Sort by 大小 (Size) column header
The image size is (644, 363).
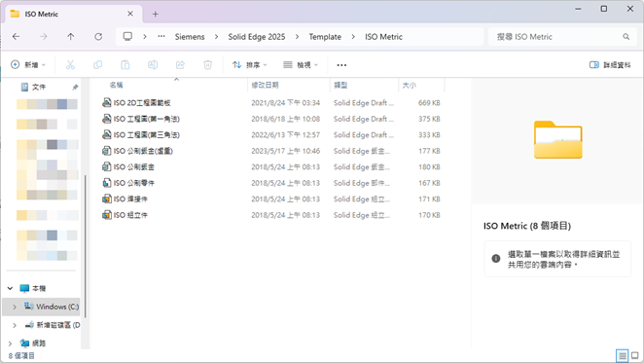tap(410, 85)
